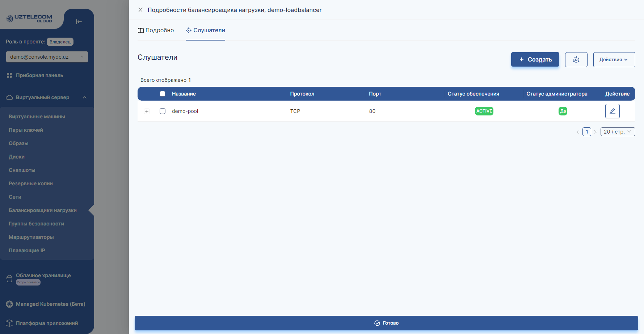Expand demo-pool row details with plus
Screen dimensions: 644x334
click(147, 111)
